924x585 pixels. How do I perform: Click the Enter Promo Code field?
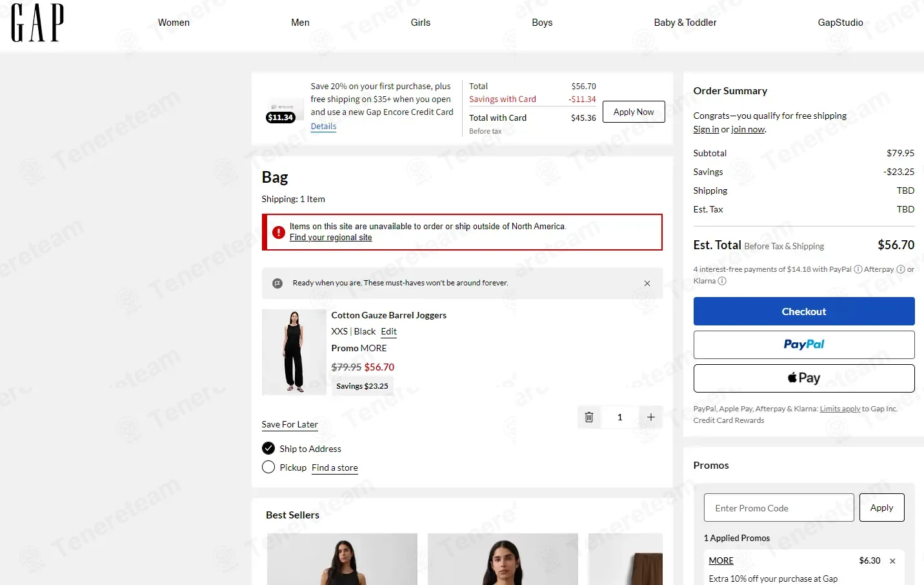pyautogui.click(x=779, y=508)
